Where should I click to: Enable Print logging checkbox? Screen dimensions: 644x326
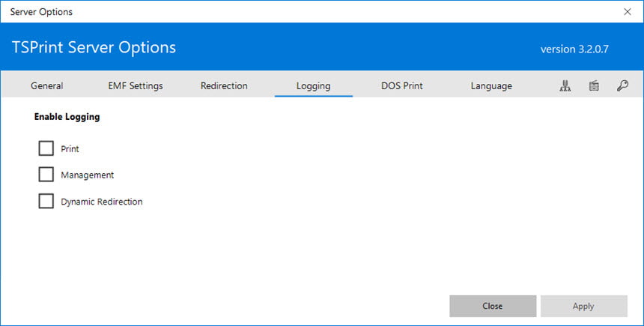(x=46, y=148)
